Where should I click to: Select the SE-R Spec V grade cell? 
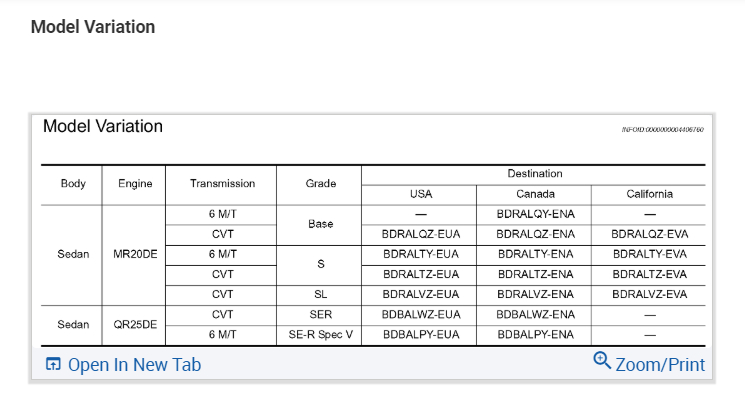(320, 334)
